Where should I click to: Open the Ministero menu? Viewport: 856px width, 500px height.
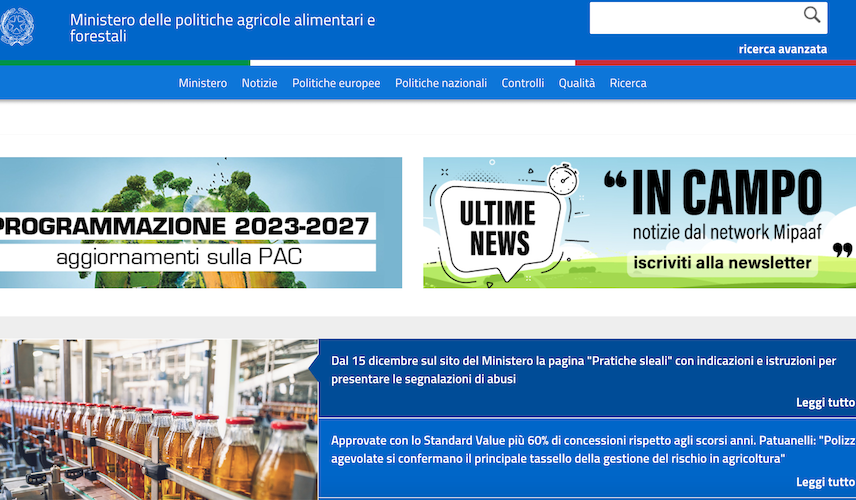[x=202, y=83]
